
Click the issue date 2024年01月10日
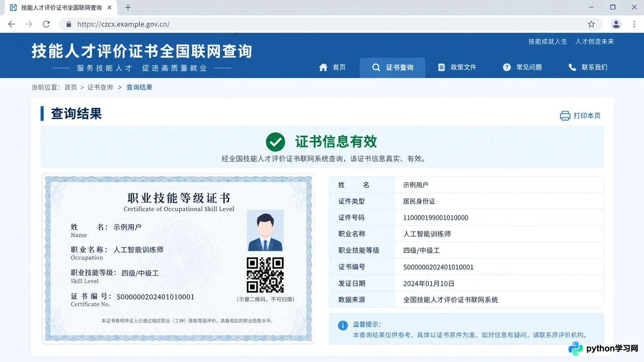click(429, 284)
